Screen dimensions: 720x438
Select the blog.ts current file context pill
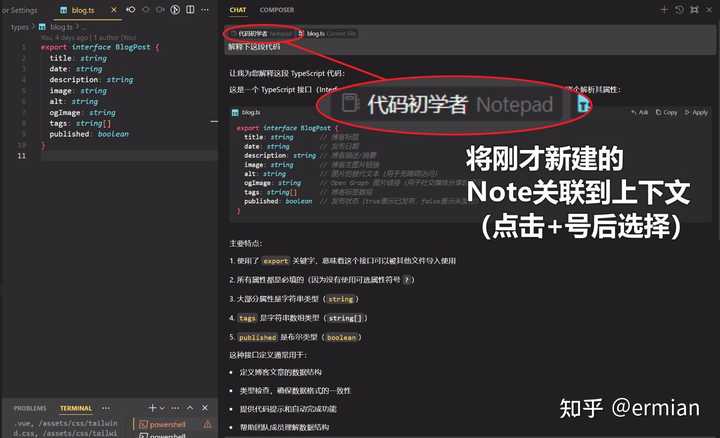point(327,33)
